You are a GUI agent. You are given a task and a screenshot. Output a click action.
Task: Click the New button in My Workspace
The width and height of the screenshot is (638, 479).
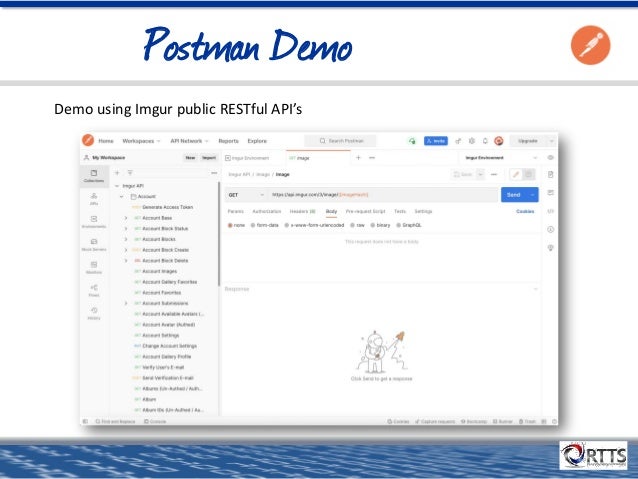click(190, 157)
